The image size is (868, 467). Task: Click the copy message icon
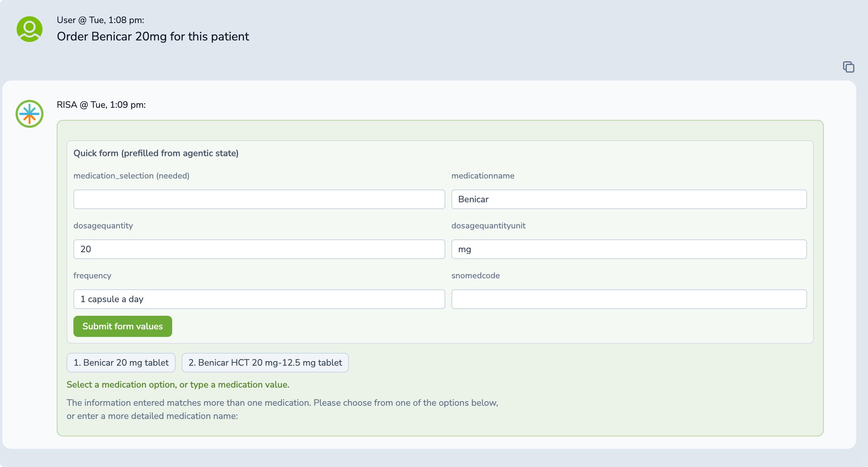pos(848,67)
